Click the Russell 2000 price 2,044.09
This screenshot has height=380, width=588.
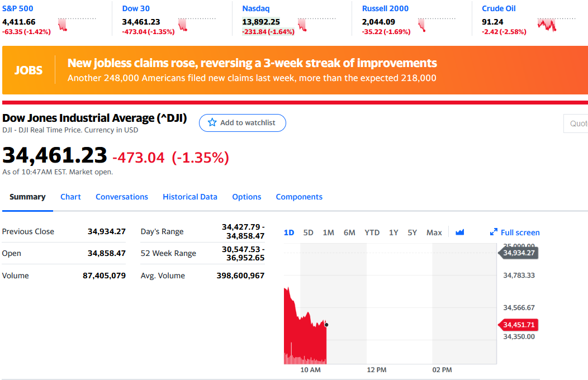378,22
